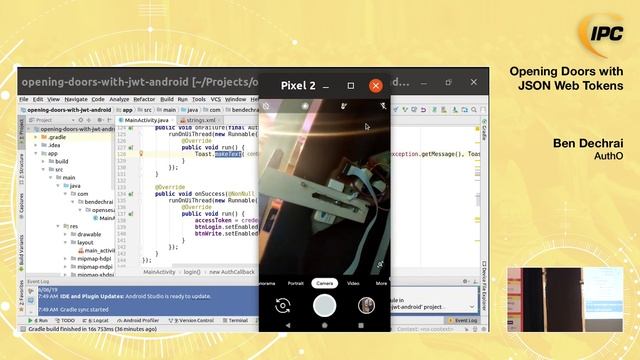Click the Event Log settings gear icon

tap(465, 282)
